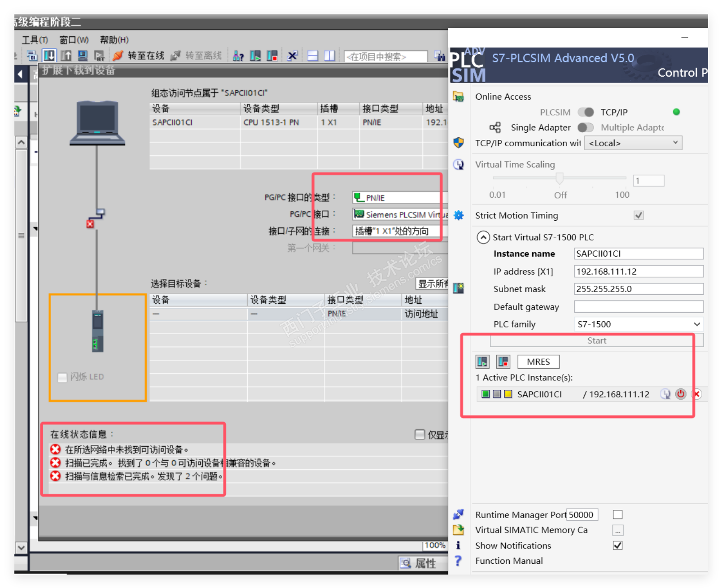Click the IP address [X1] input field
The height and width of the screenshot is (588, 722).
click(x=639, y=271)
